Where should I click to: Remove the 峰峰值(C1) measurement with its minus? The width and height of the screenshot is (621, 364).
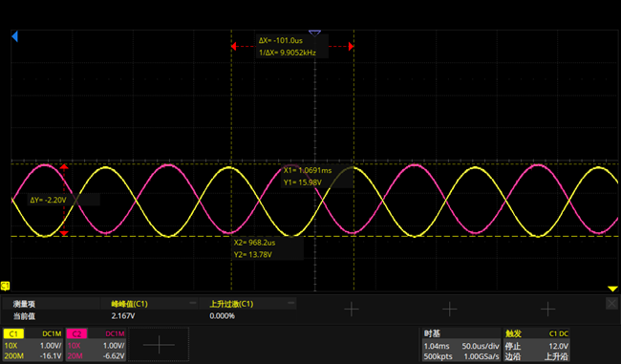coord(193,303)
